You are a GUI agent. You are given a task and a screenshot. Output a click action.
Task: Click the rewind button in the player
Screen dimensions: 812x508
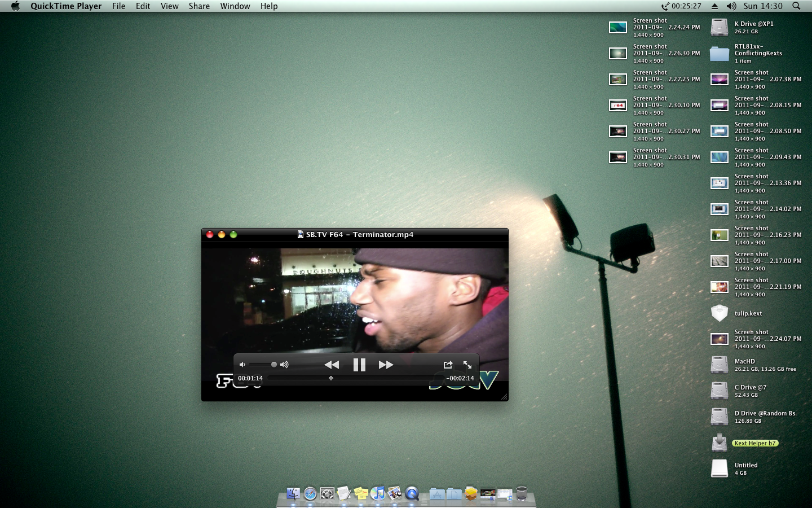click(x=332, y=365)
